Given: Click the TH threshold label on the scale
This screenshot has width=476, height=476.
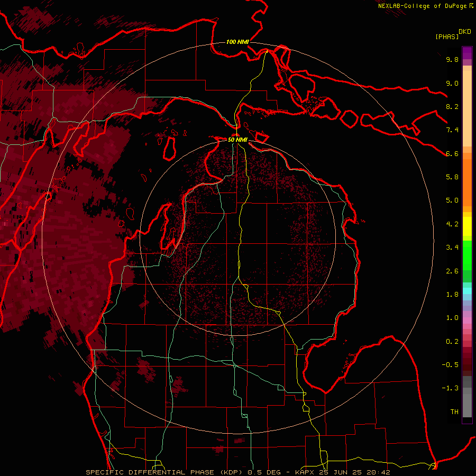Looking at the screenshot, I should (454, 412).
